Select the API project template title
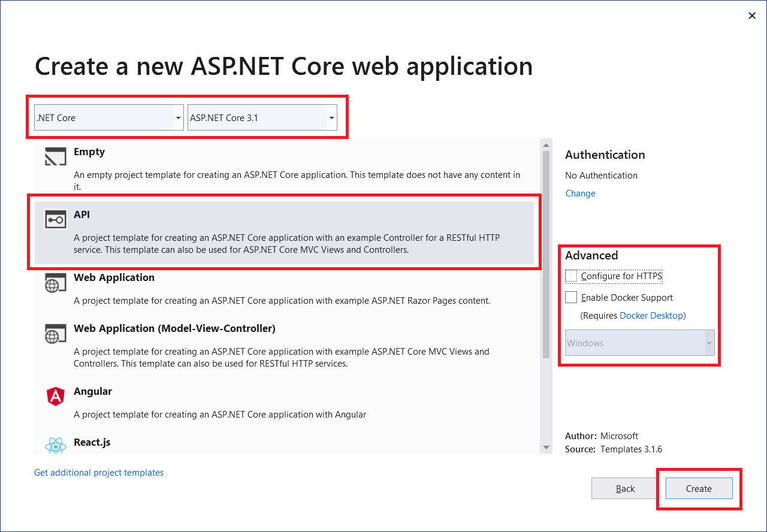The image size is (767, 532). click(82, 214)
